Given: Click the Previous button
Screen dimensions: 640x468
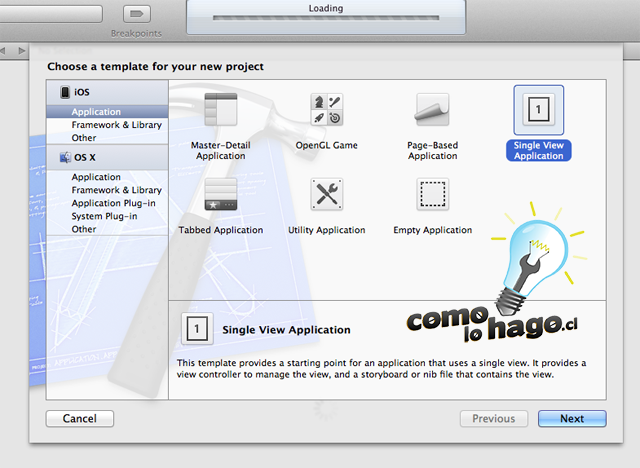Looking at the screenshot, I should point(493,419).
